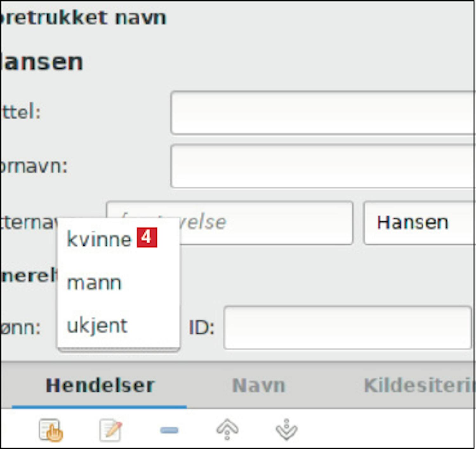
Task: Open the Navn tab
Action: 259,386
